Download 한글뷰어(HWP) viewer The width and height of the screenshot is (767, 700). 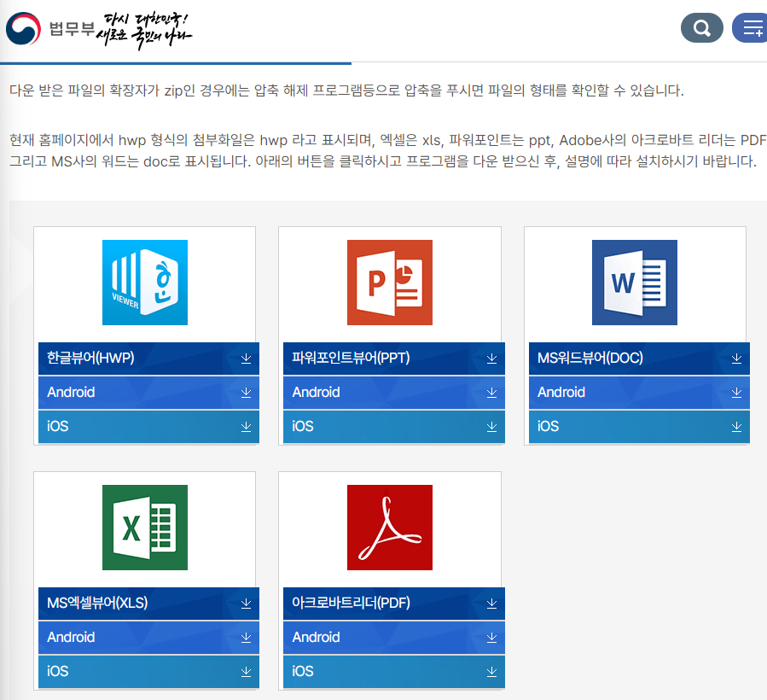[148, 359]
